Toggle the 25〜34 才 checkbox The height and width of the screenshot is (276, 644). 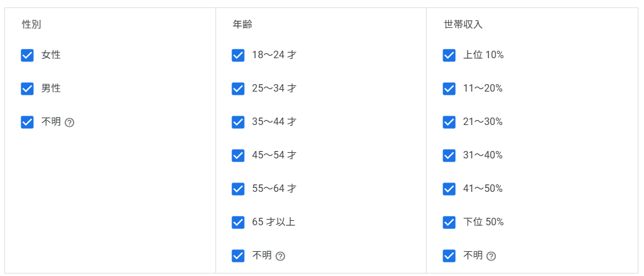pyautogui.click(x=238, y=89)
